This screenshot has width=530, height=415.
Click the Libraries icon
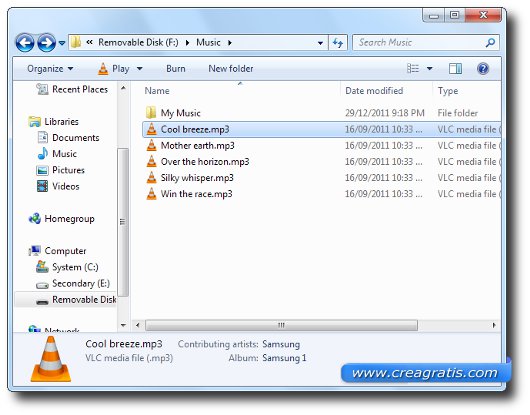[35, 122]
